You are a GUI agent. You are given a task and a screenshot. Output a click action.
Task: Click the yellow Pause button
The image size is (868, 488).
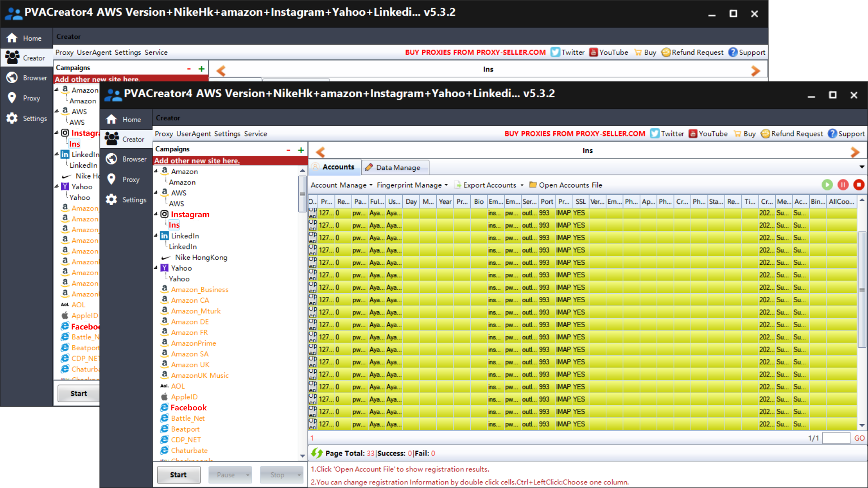pos(843,185)
